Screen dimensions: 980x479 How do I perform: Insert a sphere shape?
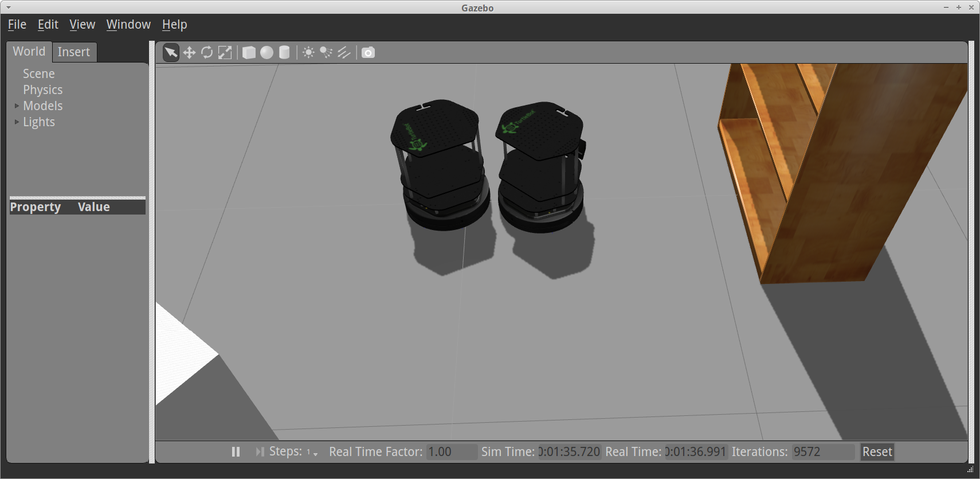pyautogui.click(x=266, y=53)
